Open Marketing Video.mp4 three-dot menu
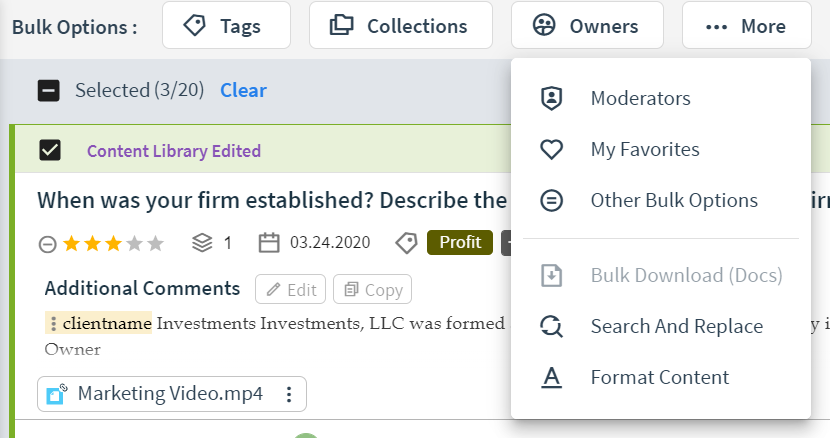The image size is (830, 438). click(x=289, y=394)
